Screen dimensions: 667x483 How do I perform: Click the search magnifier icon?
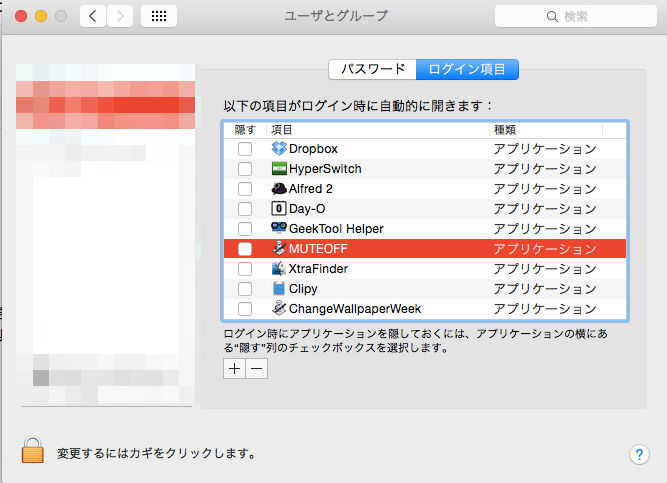click(x=552, y=17)
